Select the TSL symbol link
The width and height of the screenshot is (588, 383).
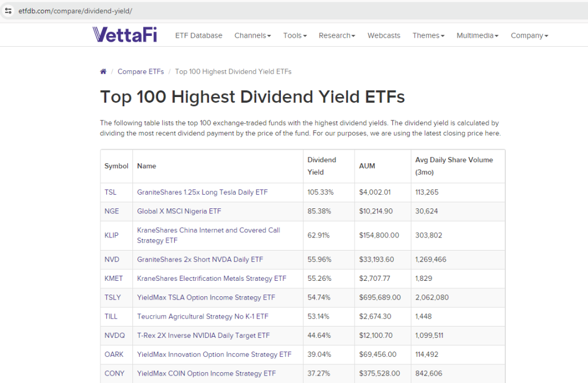point(110,192)
